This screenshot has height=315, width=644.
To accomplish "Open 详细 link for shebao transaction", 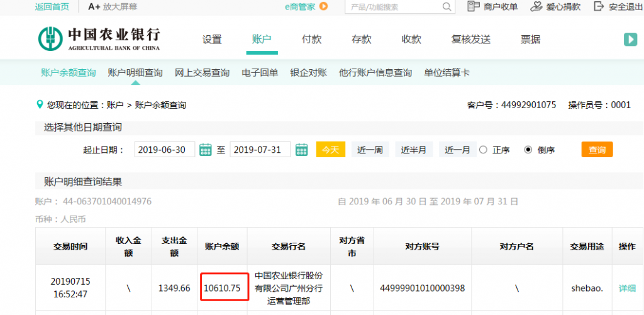I will tap(627, 288).
